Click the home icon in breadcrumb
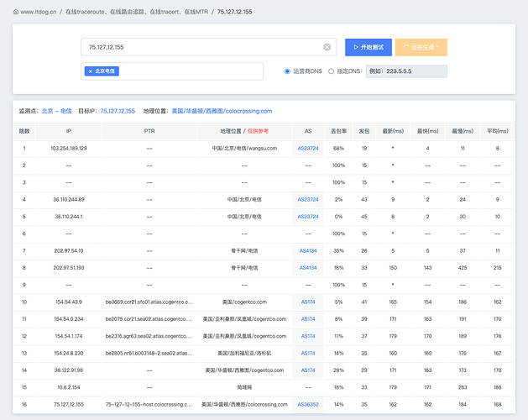 point(15,12)
